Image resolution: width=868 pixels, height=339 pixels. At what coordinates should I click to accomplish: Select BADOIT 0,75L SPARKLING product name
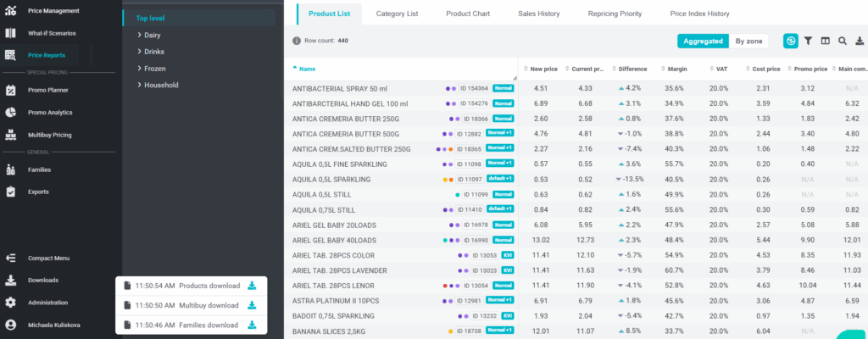[333, 316]
